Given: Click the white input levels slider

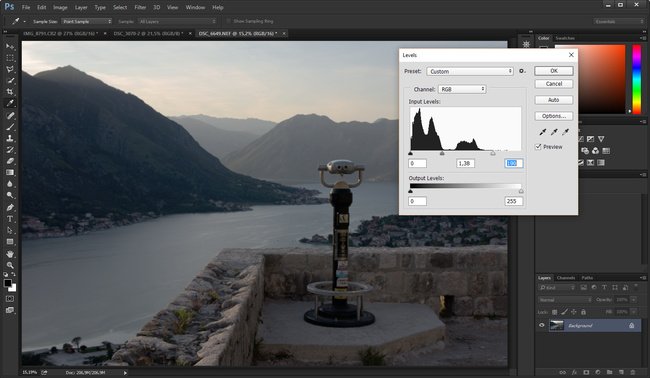Looking at the screenshot, I should 492,153.
